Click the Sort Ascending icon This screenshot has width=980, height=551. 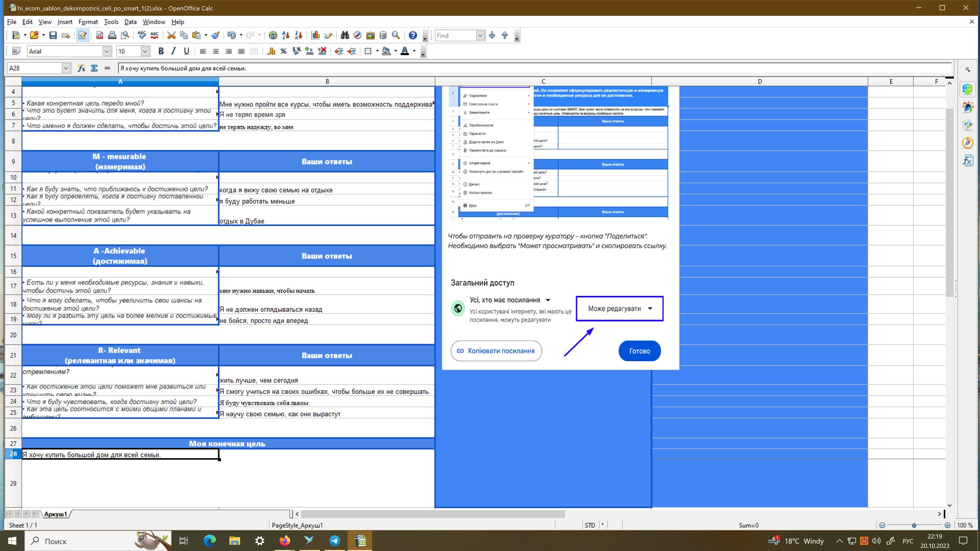click(286, 35)
